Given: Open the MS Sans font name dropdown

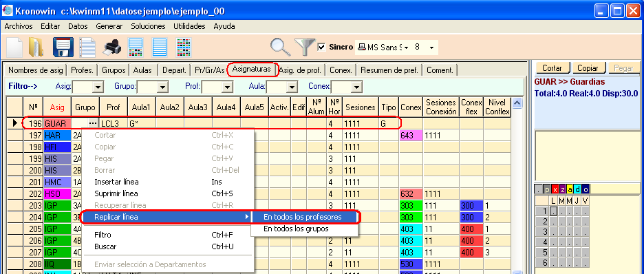Looking at the screenshot, I should click(x=405, y=48).
